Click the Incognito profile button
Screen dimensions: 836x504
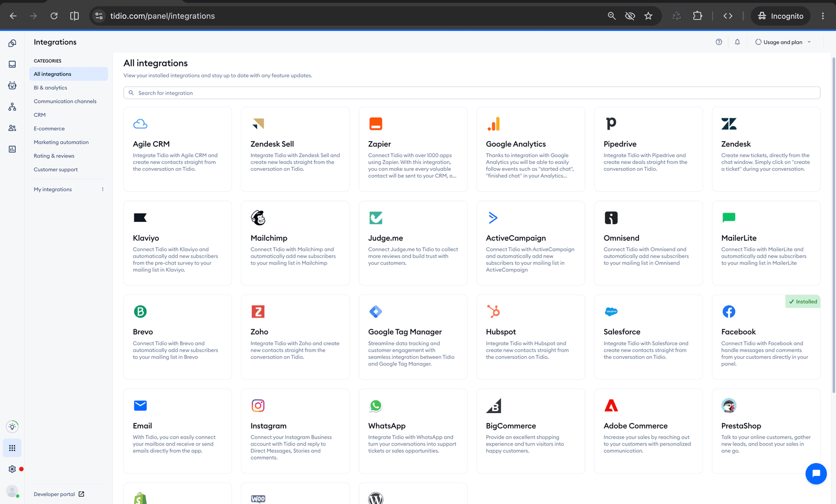tap(781, 16)
